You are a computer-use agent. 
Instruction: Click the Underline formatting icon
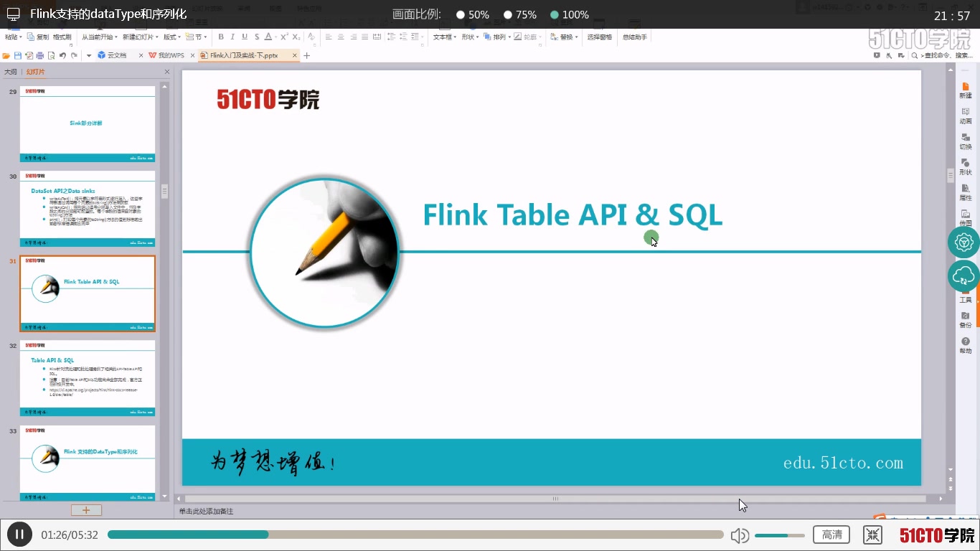[245, 37]
